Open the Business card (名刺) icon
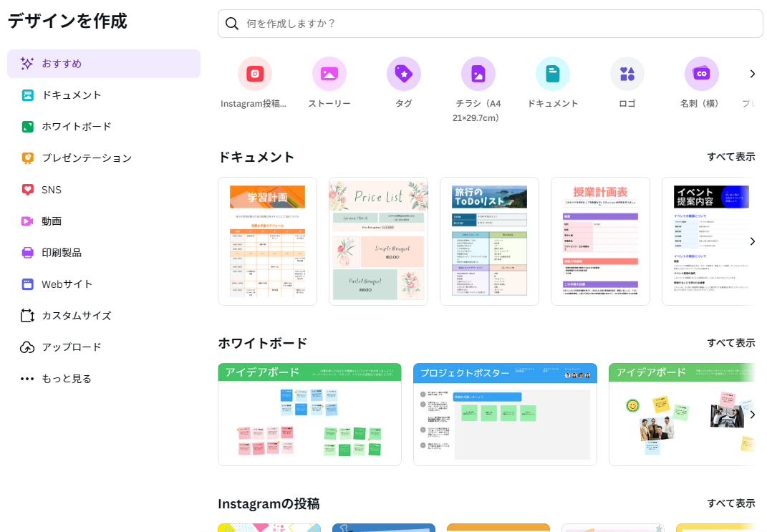This screenshot has height=532, width=767. (x=702, y=74)
